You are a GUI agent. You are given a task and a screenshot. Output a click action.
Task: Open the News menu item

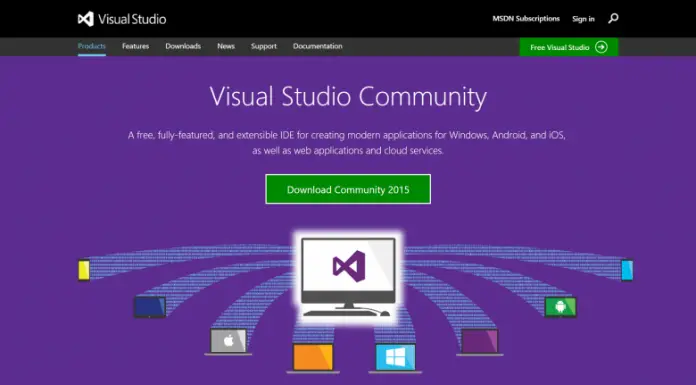point(226,46)
